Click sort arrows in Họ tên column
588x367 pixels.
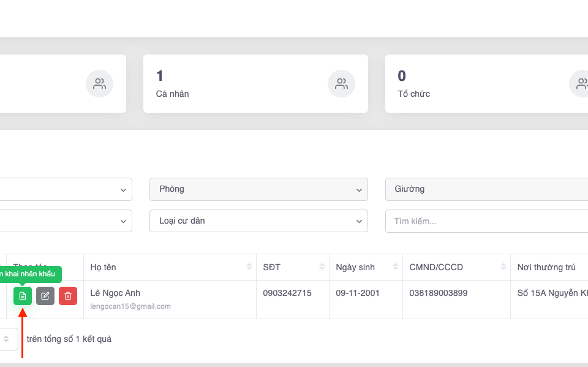(249, 267)
